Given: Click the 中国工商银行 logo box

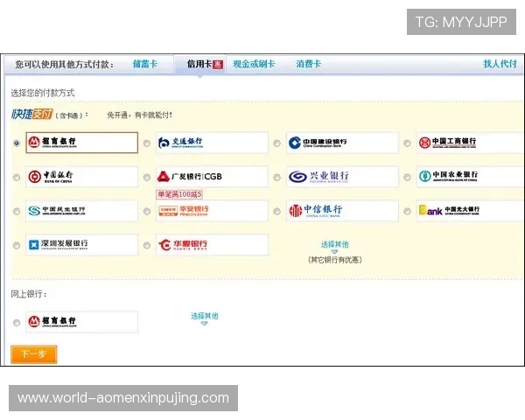Looking at the screenshot, I should coord(471,143).
